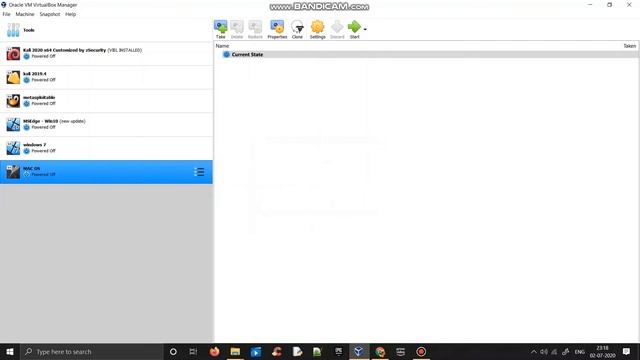
Task: Open Cortana from the taskbar
Action: (x=173, y=351)
